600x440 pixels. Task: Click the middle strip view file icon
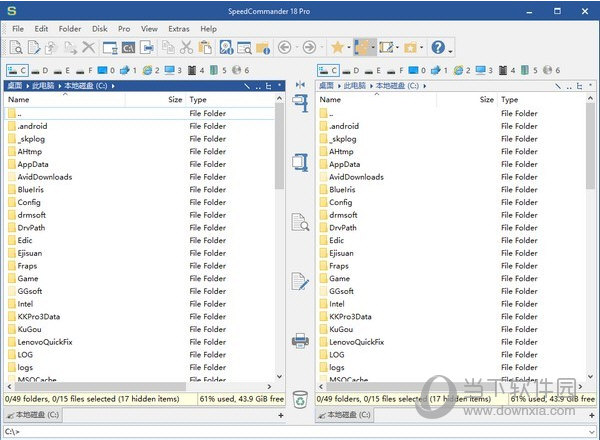click(x=300, y=222)
